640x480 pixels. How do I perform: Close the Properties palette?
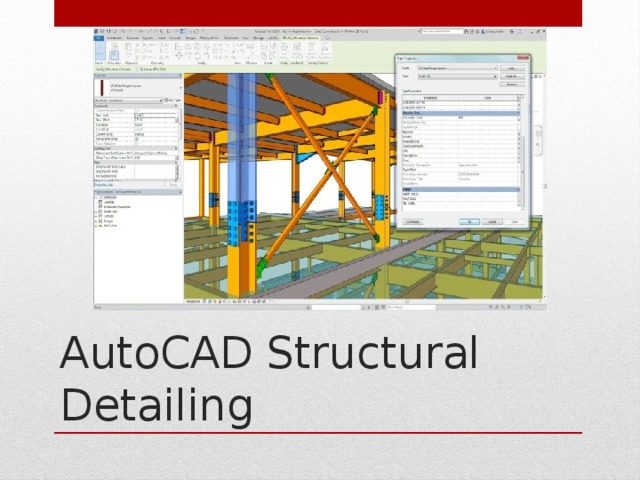click(180, 76)
